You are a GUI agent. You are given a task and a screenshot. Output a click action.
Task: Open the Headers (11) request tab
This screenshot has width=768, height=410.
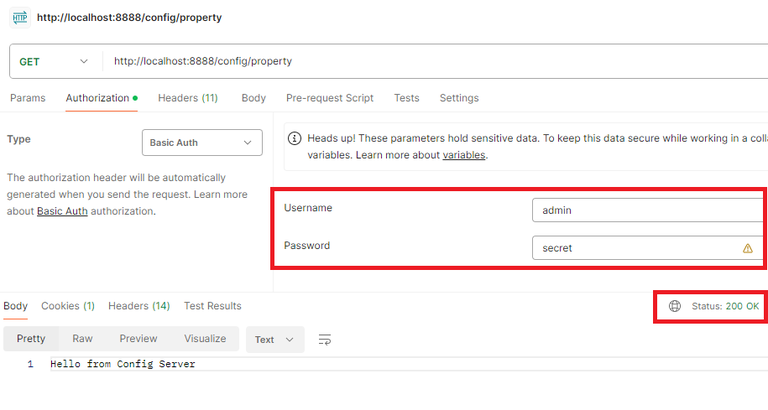tap(188, 98)
